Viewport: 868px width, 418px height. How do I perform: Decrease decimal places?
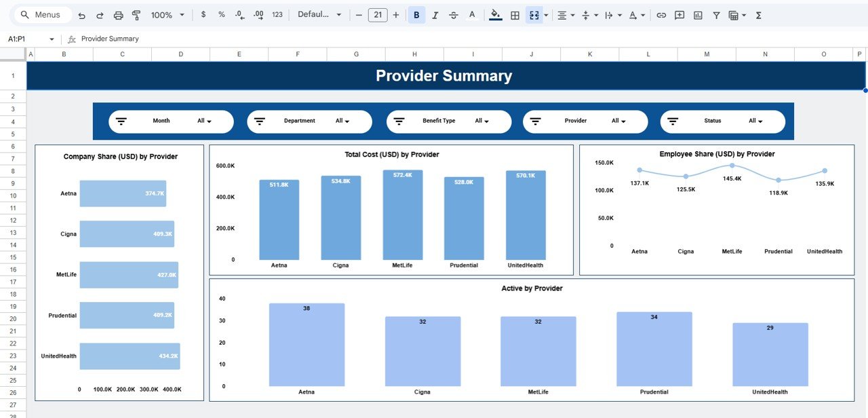pos(239,14)
